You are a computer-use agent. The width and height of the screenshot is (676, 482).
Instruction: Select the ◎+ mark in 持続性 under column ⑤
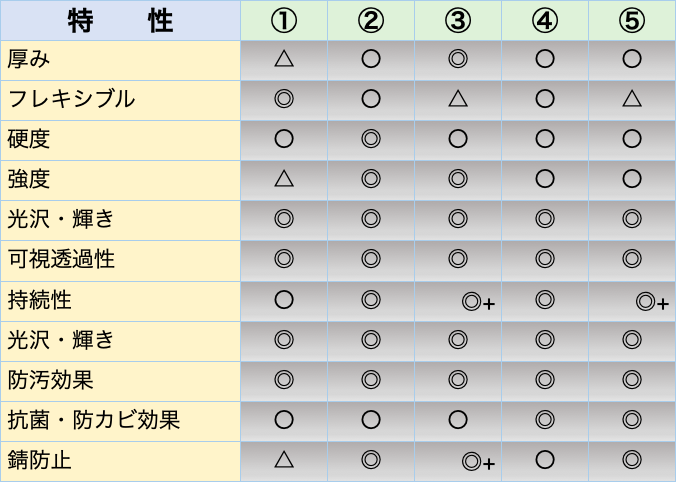651,301
